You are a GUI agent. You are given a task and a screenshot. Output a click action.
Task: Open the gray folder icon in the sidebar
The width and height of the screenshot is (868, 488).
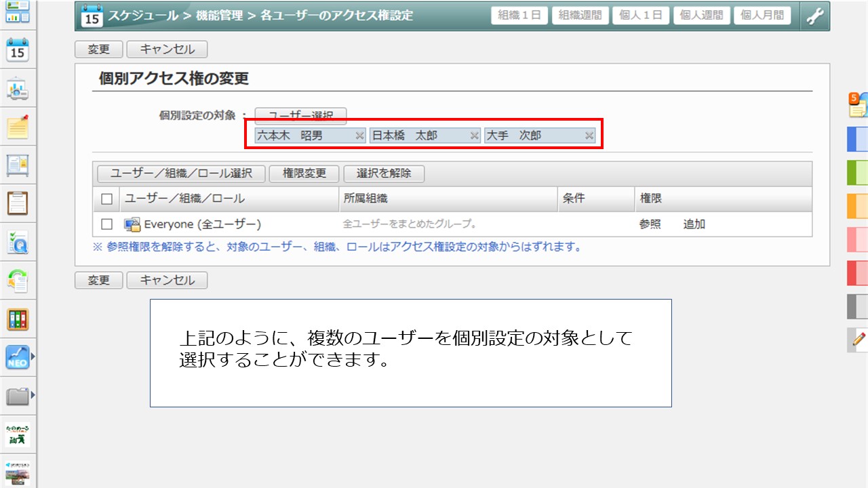(17, 396)
